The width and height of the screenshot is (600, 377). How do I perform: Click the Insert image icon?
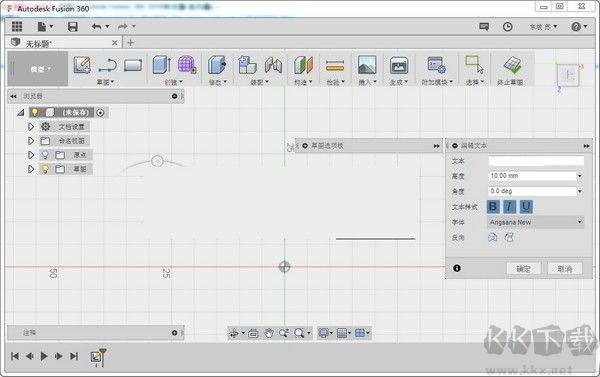pyautogui.click(x=367, y=65)
